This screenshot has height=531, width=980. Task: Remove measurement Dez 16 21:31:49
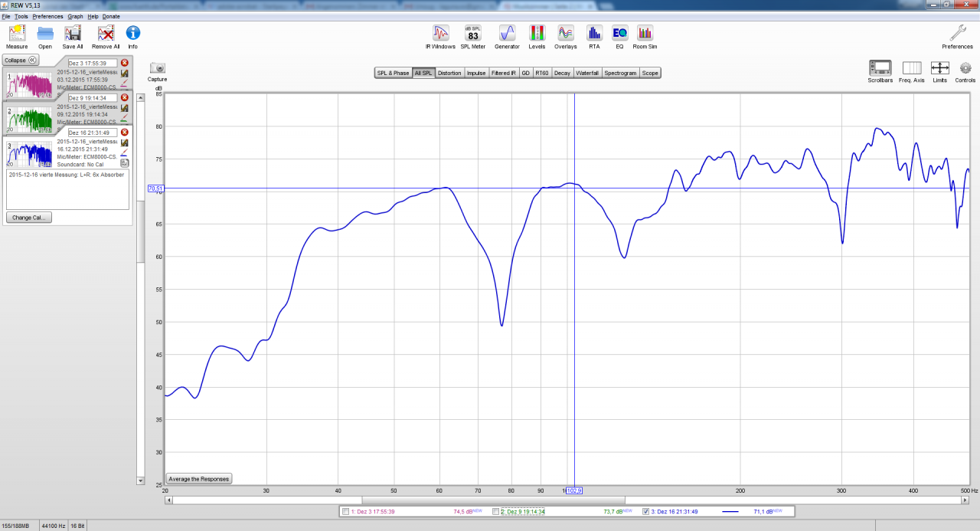[x=125, y=133]
